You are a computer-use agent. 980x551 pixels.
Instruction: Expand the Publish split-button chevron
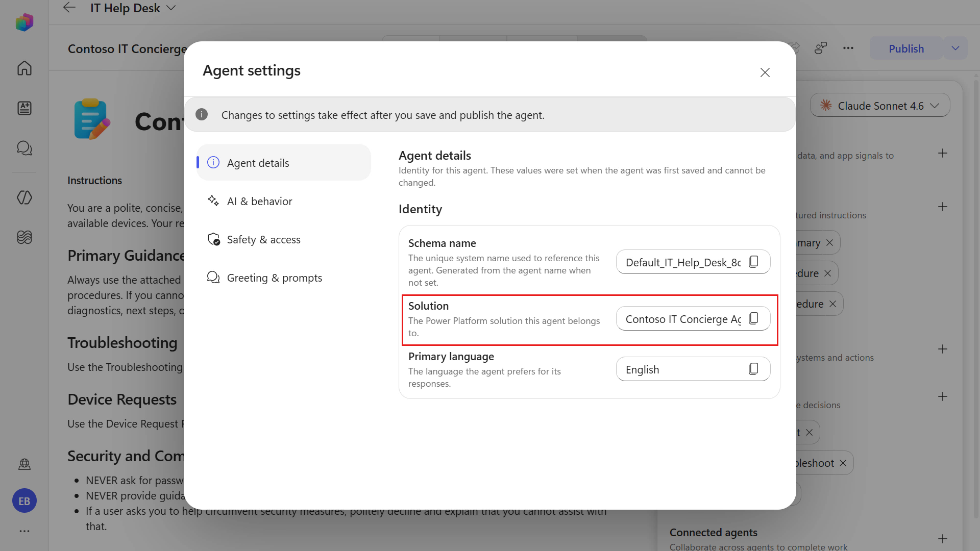coord(955,48)
